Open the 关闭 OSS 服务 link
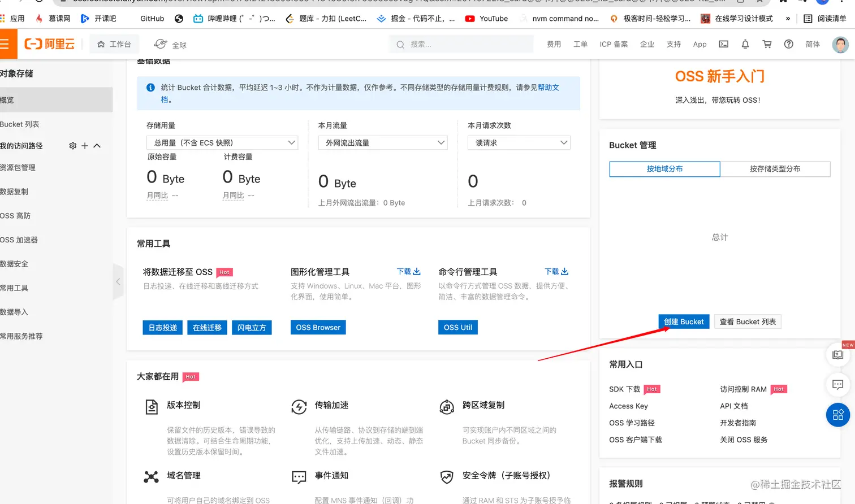The image size is (855, 504). pyautogui.click(x=744, y=440)
